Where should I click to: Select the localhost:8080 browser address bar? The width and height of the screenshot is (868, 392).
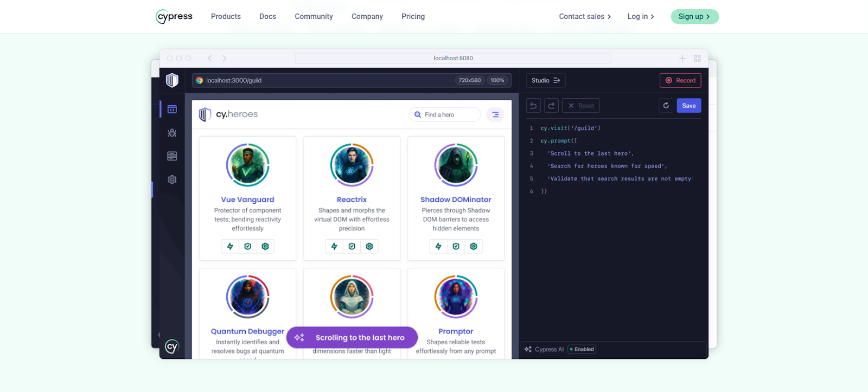[453, 58]
